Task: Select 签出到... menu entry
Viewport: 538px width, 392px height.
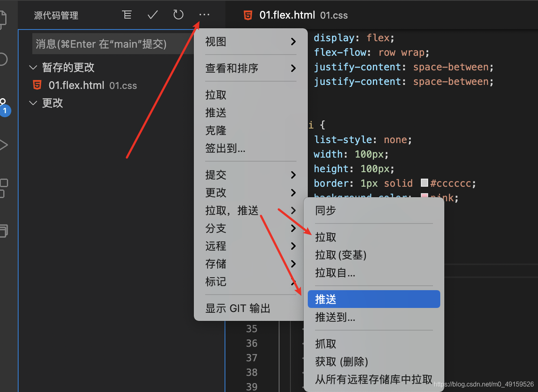Action: (x=251, y=148)
